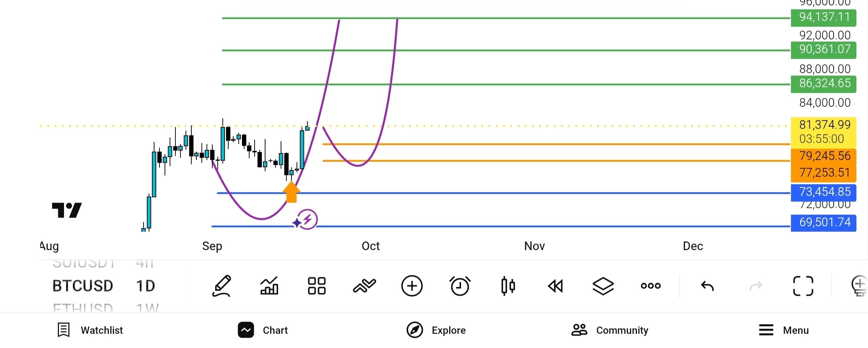Tap the Nov label on time axis

coord(535,246)
